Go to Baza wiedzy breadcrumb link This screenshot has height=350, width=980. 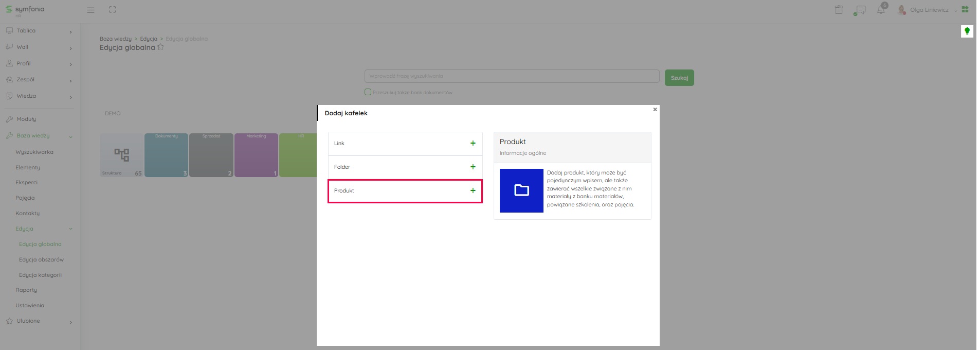[x=115, y=39]
